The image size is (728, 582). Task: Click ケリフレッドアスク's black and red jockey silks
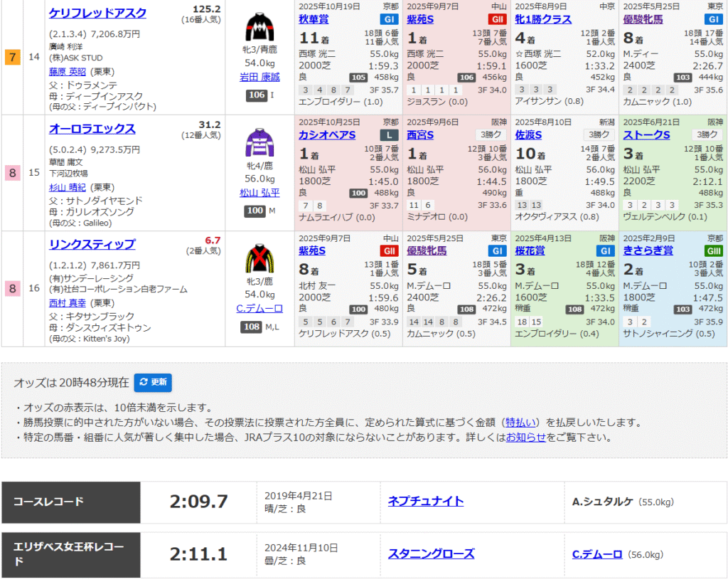coord(259,27)
